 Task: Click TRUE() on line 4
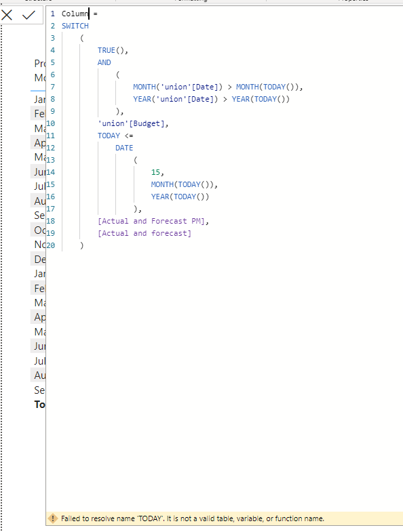click(x=111, y=50)
